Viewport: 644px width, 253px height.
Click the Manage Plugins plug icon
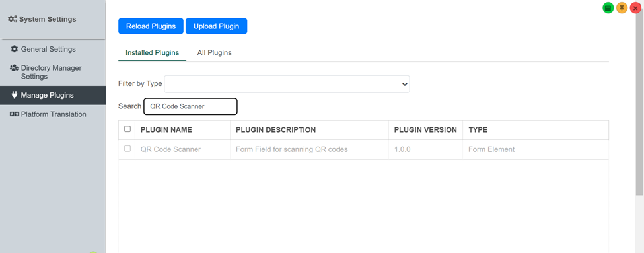coord(15,95)
